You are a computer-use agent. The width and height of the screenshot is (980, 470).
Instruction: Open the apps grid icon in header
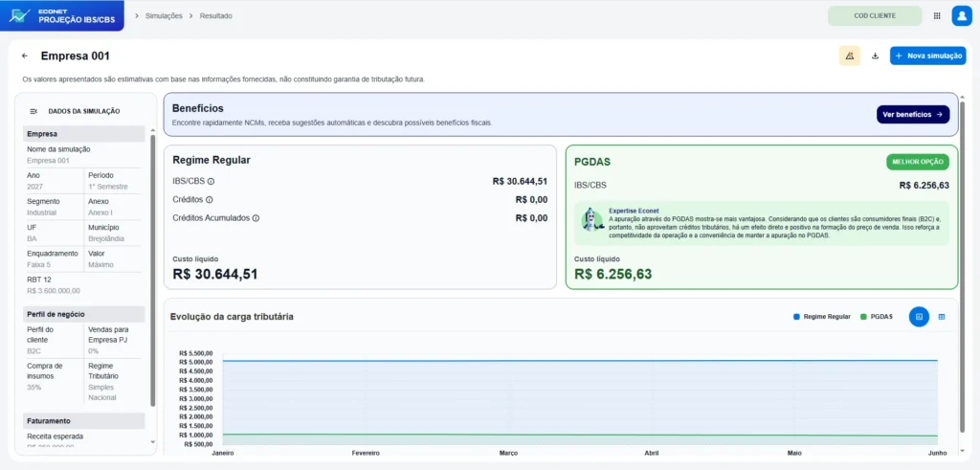coord(937,15)
